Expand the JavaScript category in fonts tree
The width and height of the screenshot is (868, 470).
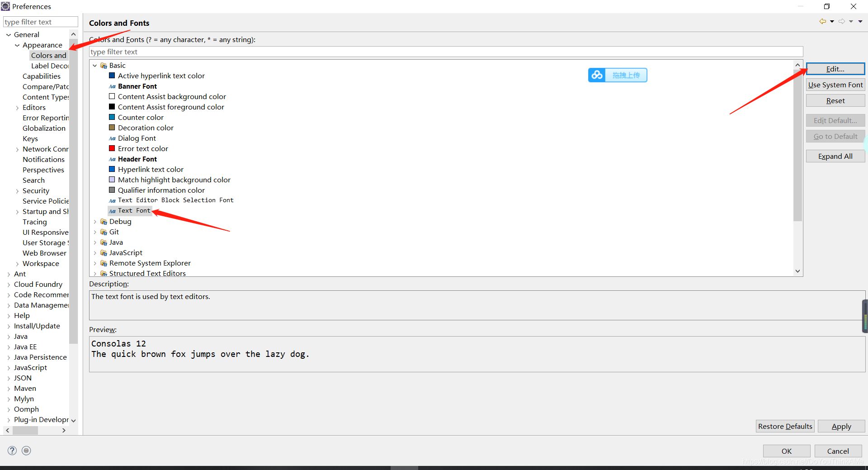click(x=95, y=253)
